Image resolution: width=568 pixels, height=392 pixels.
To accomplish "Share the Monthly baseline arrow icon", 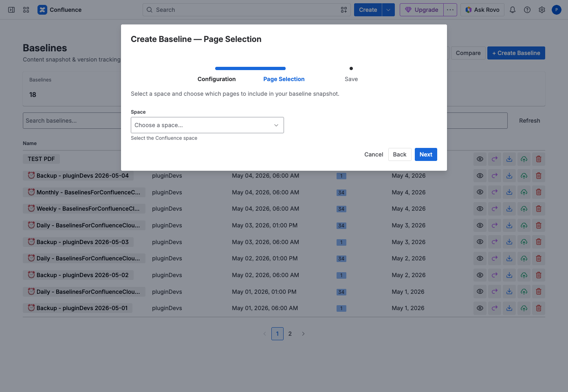I will (495, 192).
